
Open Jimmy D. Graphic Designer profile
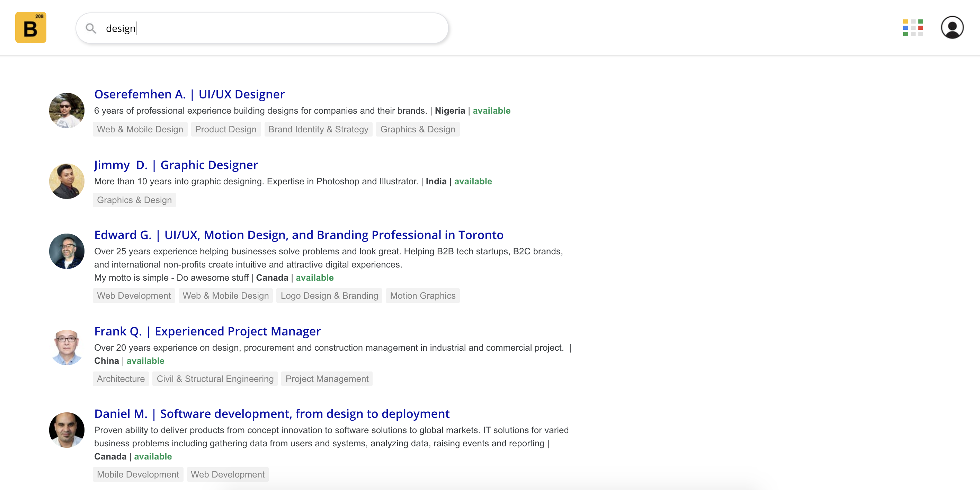click(x=176, y=165)
